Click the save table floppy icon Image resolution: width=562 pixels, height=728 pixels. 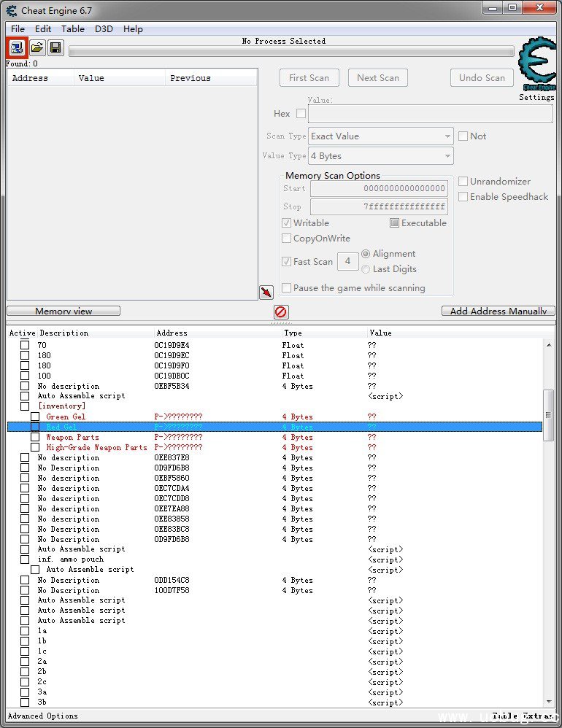pos(55,47)
